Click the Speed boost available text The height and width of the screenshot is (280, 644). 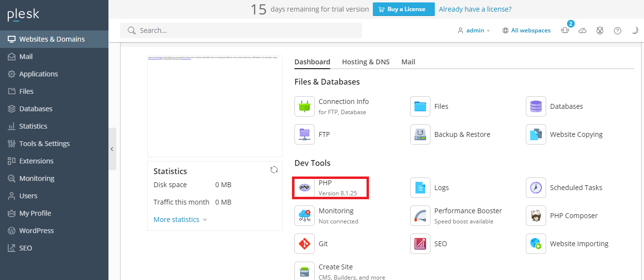pyautogui.click(x=464, y=221)
